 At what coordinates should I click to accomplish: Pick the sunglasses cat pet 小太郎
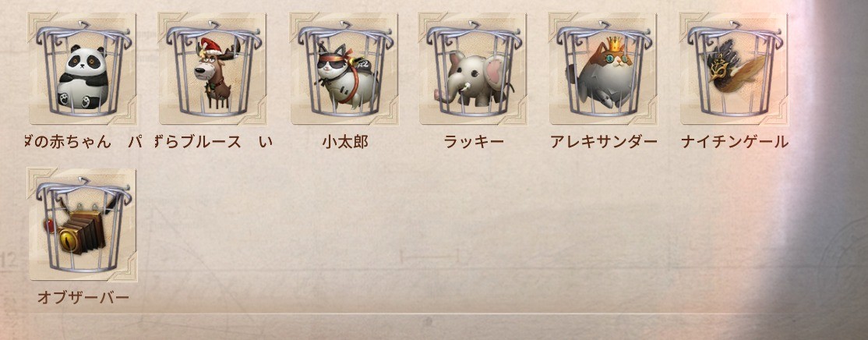[x=344, y=69]
